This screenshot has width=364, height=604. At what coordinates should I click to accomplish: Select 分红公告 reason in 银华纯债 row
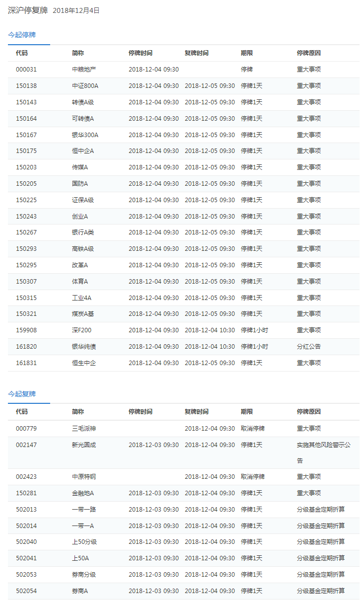[x=309, y=347]
